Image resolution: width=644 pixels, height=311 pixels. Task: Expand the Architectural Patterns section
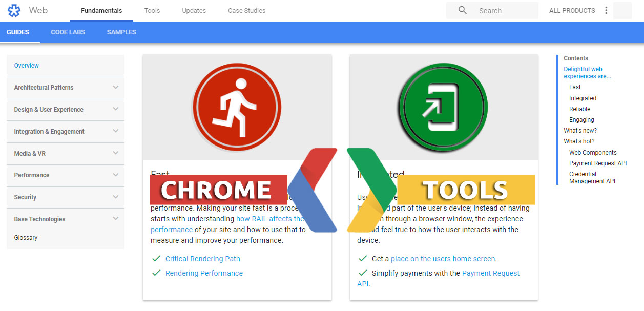(x=66, y=88)
